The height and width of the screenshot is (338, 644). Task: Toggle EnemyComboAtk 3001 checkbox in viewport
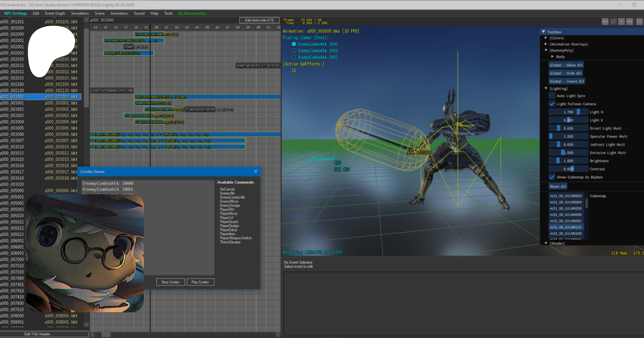(294, 51)
